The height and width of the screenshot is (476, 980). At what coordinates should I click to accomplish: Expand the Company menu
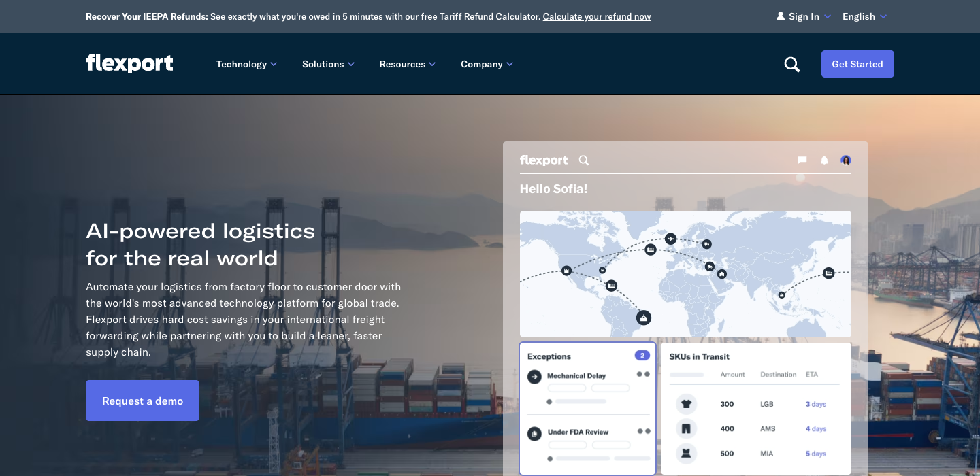(487, 64)
